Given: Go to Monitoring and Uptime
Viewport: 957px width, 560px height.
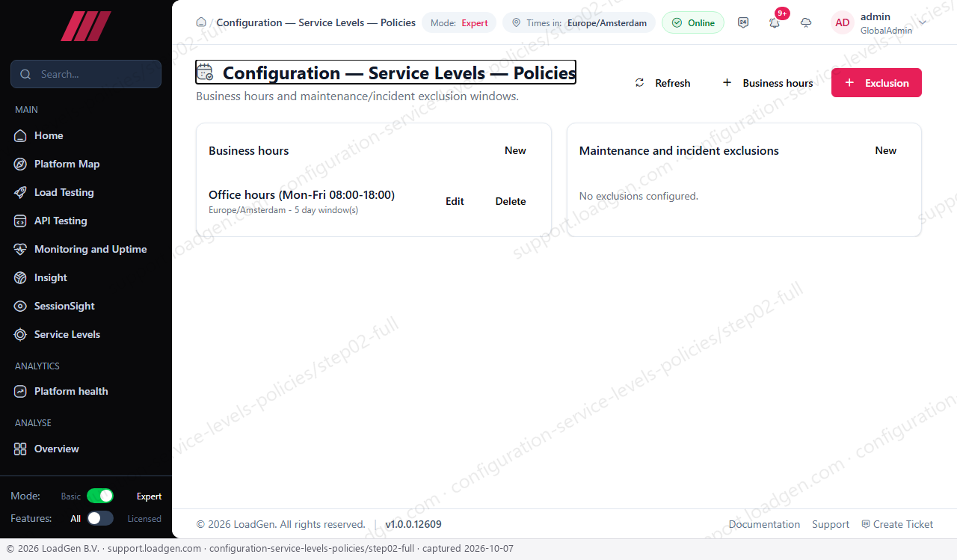Looking at the screenshot, I should click(86, 249).
